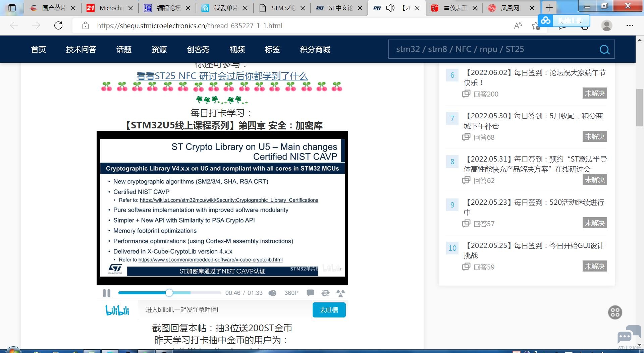Viewport: 644px width, 353px height.
Task: Click the site search magnifier icon
Action: (x=604, y=49)
